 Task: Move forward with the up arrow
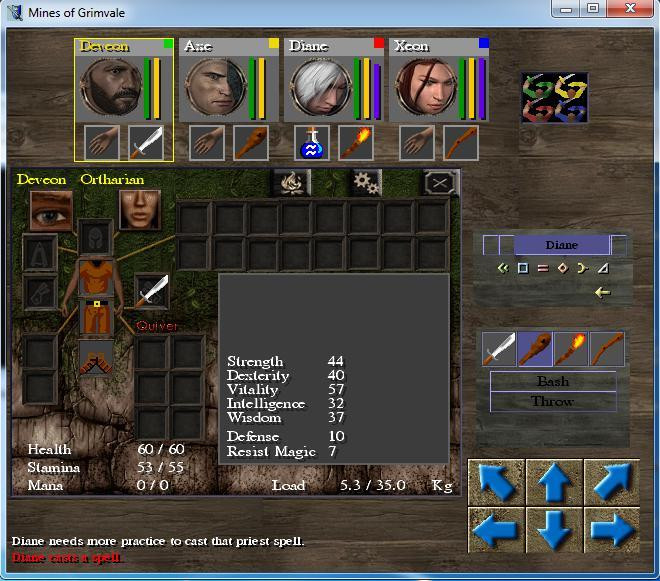pyautogui.click(x=554, y=482)
